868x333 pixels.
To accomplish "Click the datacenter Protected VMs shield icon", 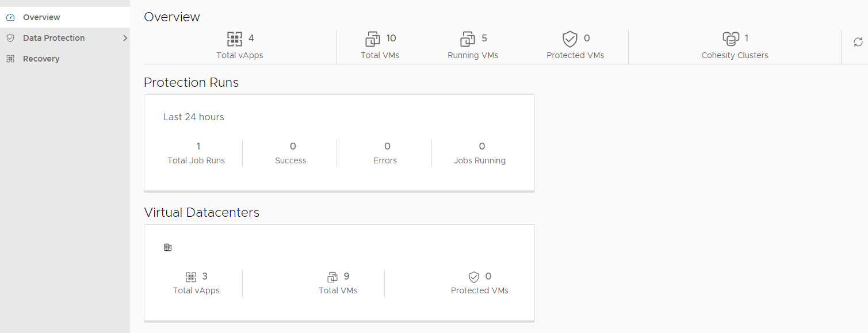I will click(474, 277).
